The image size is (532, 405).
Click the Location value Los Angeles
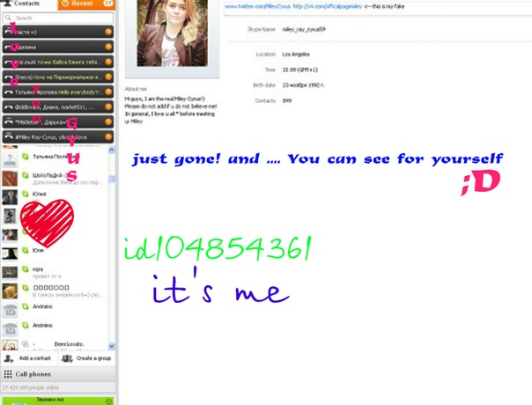296,54
